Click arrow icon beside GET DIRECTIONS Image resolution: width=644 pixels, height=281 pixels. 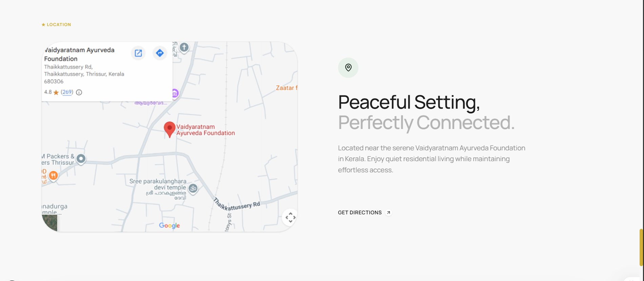click(x=389, y=213)
